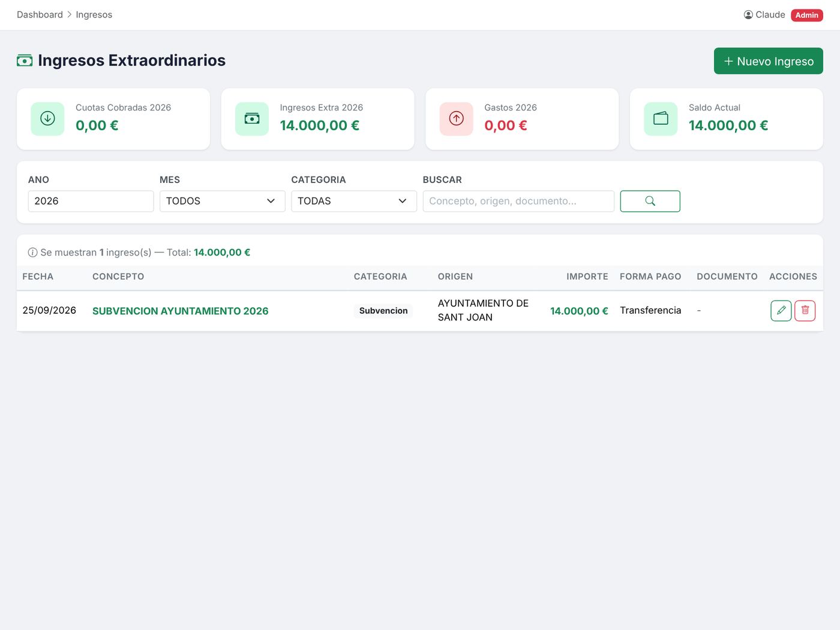Click the Gastos 2026 up-arrow icon
This screenshot has width=840, height=630.
coord(457,119)
